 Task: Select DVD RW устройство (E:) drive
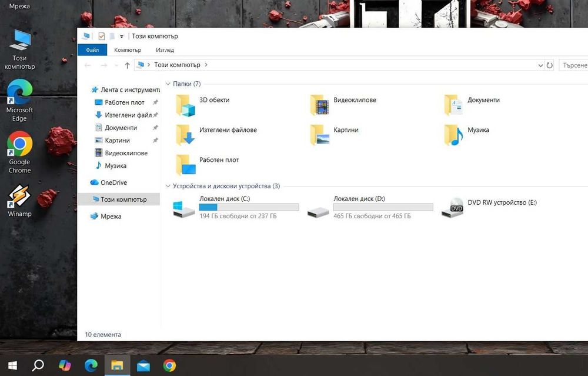click(x=489, y=208)
